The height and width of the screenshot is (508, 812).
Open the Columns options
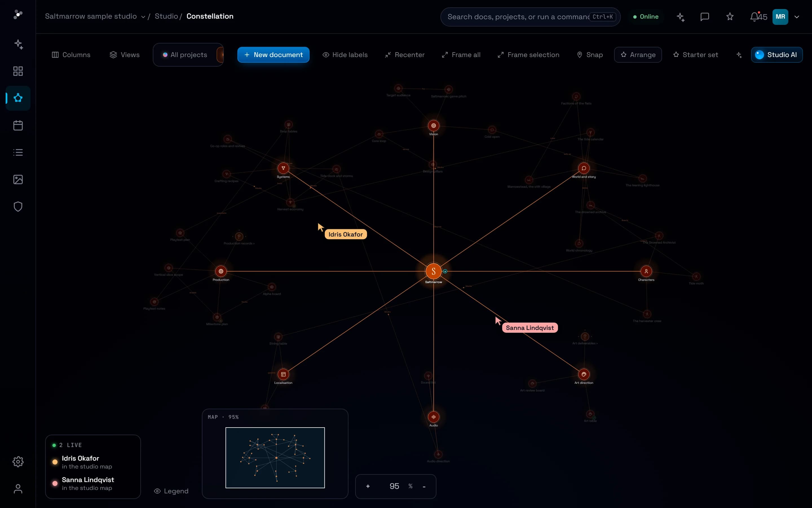coord(71,55)
